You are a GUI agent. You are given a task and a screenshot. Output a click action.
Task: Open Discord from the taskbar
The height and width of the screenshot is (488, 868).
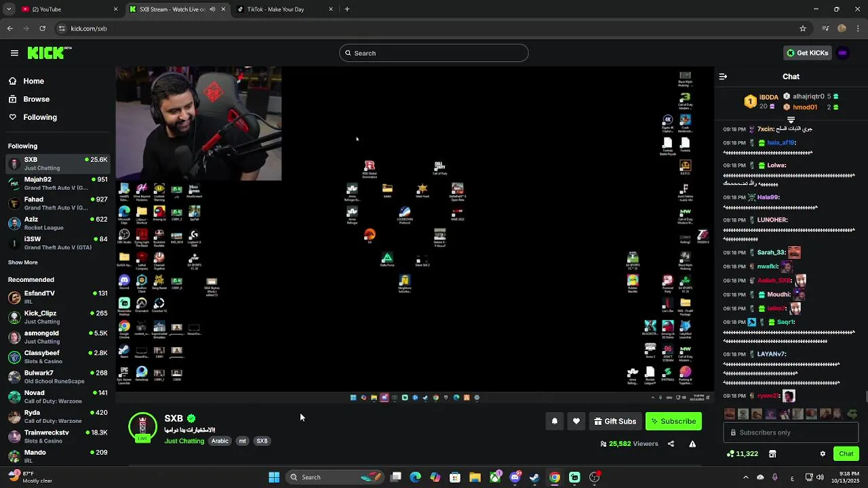(515, 477)
